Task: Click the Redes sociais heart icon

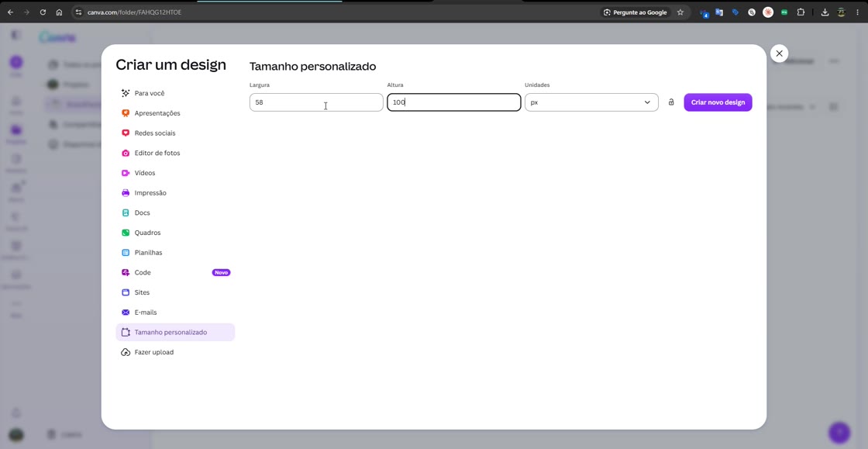Action: tap(126, 133)
